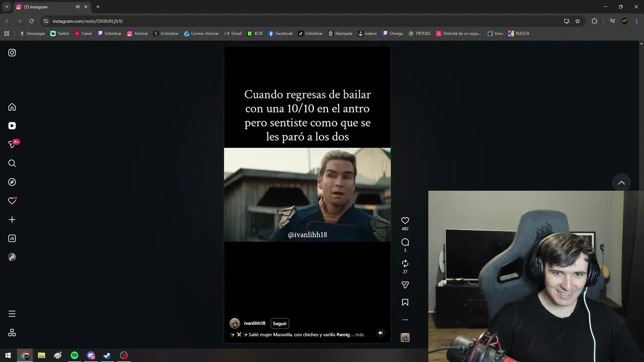Image resolution: width=644 pixels, height=362 pixels.
Task: Open Dashboard chart icon in sidebar
Action: click(12, 238)
